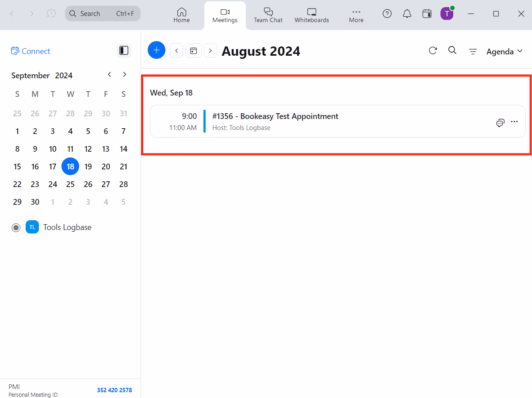Show previous month in mini calendar
The width and height of the screenshot is (532, 398).
click(109, 74)
